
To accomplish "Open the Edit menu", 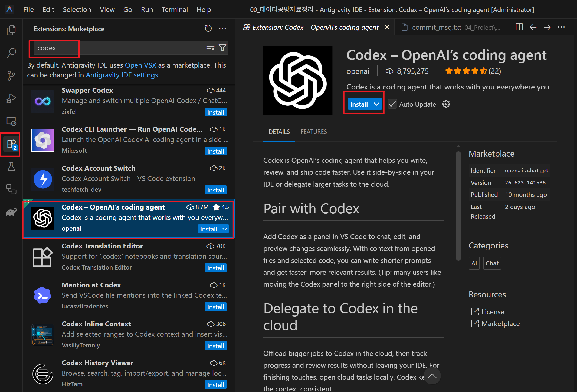I will (48, 9).
